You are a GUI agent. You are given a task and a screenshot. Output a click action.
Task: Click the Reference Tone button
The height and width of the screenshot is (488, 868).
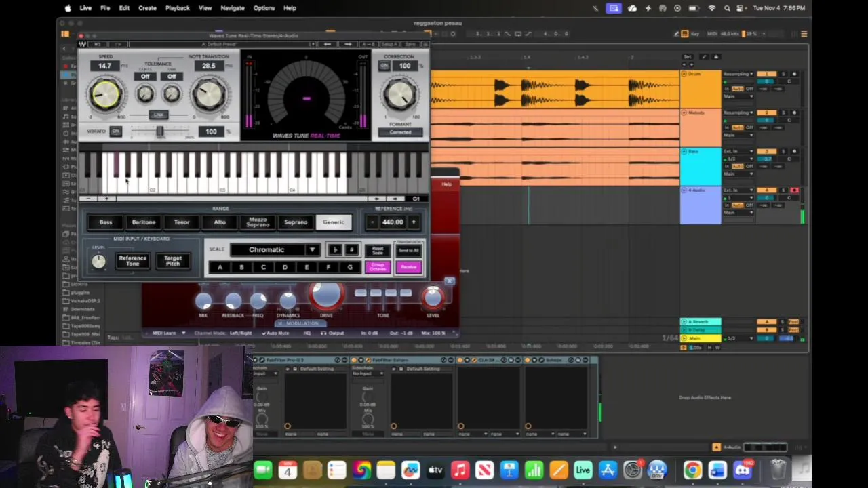[132, 260]
